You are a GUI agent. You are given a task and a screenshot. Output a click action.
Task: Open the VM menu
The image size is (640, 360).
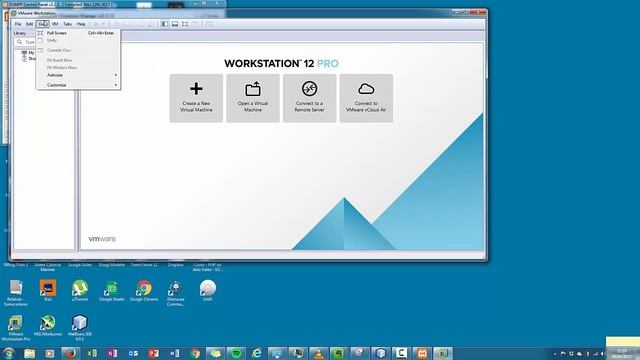point(55,24)
